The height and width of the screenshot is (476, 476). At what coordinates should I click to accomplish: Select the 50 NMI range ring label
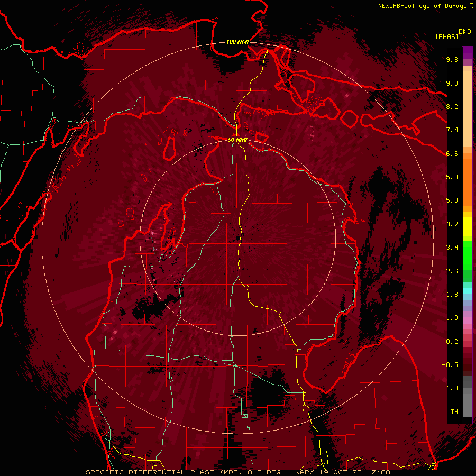point(237,140)
